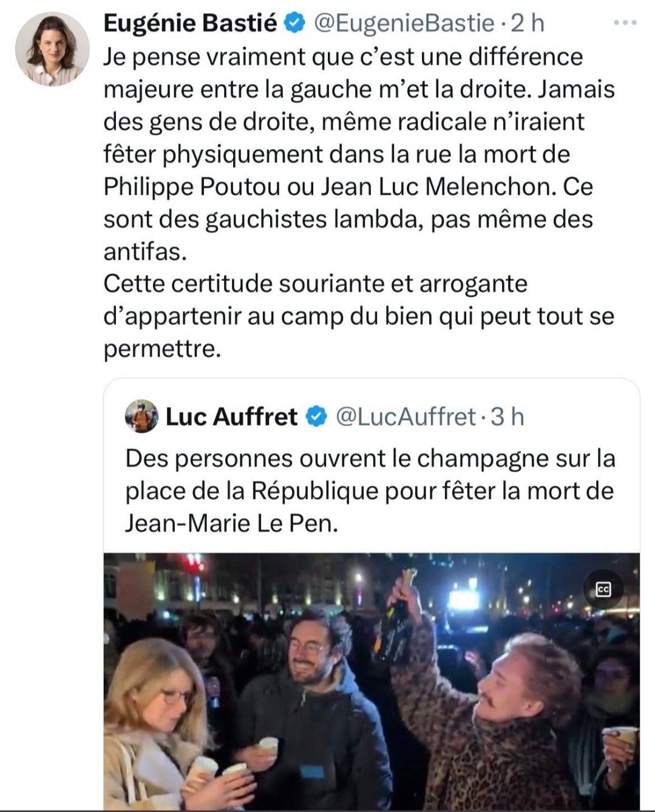
Task: Click Luc Auffret's small avatar
Action: [x=141, y=416]
